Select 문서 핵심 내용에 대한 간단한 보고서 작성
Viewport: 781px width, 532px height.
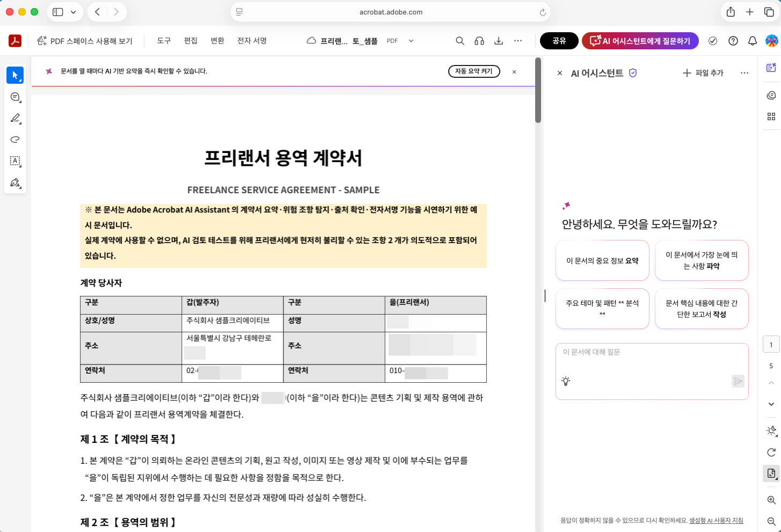tap(702, 309)
